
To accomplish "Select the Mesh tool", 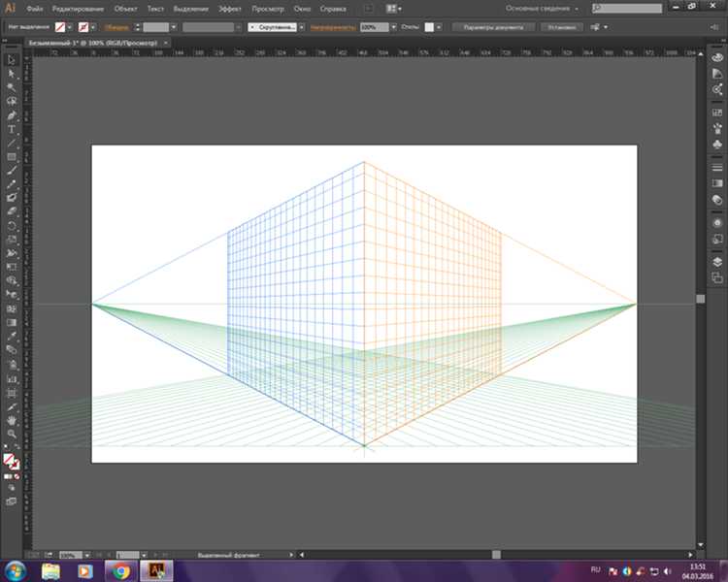I will [12, 308].
